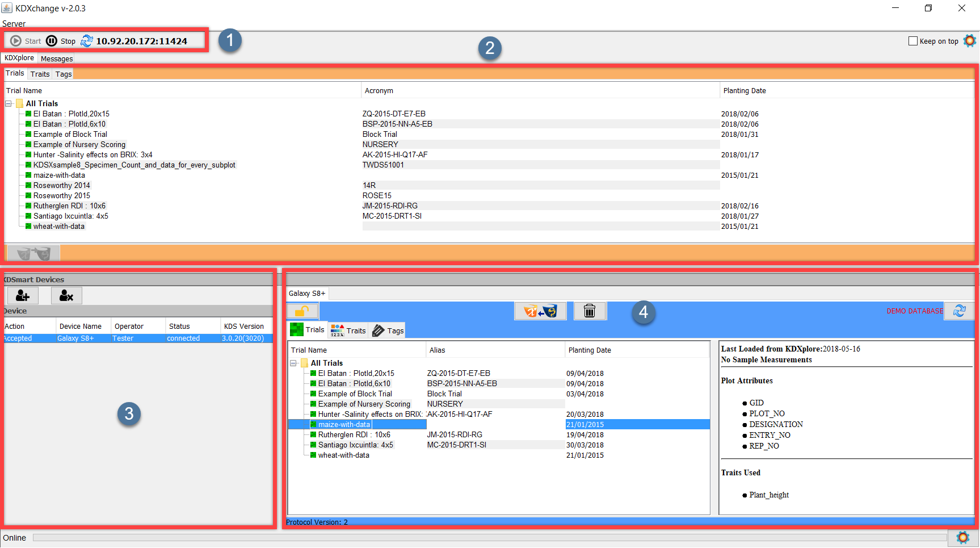
Task: Click the add device icon
Action: [x=23, y=295]
